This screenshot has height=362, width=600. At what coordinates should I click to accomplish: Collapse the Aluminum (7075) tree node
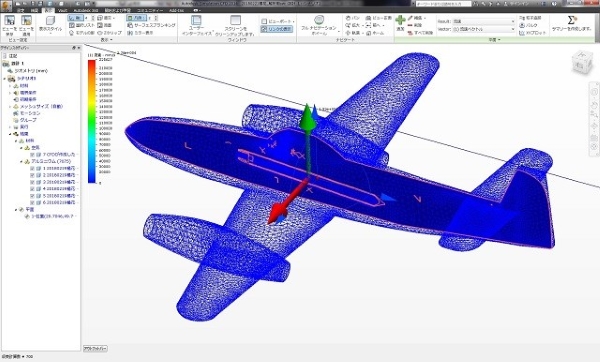[x=21, y=161]
